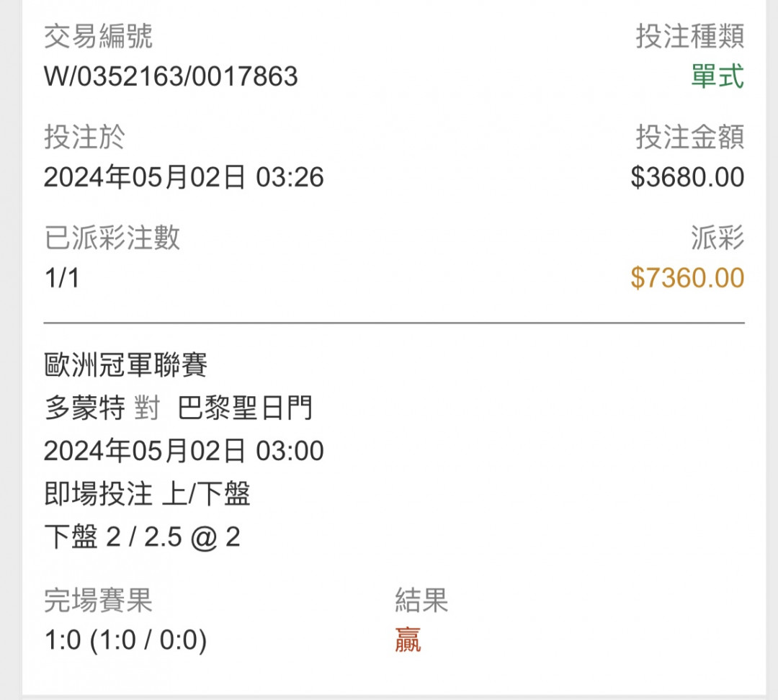Click the 投注種類 label
778x700 pixels.
689,36
